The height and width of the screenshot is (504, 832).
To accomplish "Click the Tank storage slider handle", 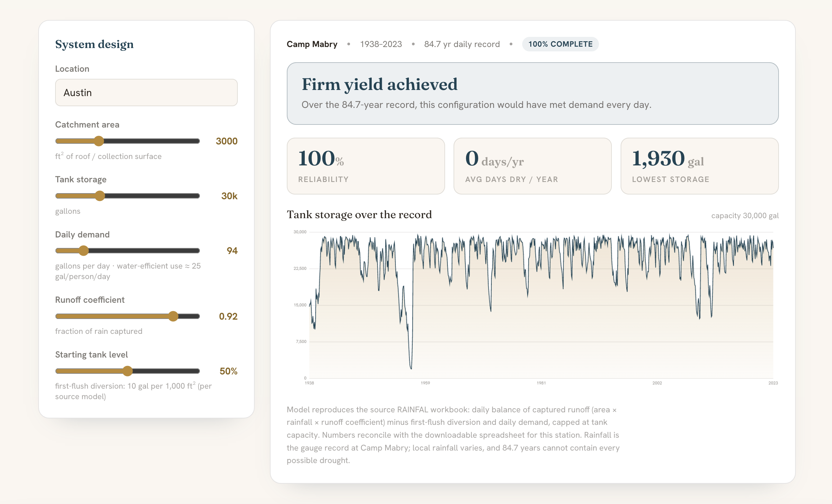I will click(100, 196).
